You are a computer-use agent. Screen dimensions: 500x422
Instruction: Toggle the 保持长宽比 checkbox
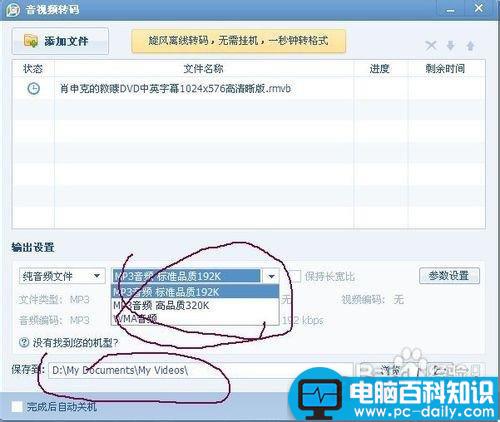[294, 276]
